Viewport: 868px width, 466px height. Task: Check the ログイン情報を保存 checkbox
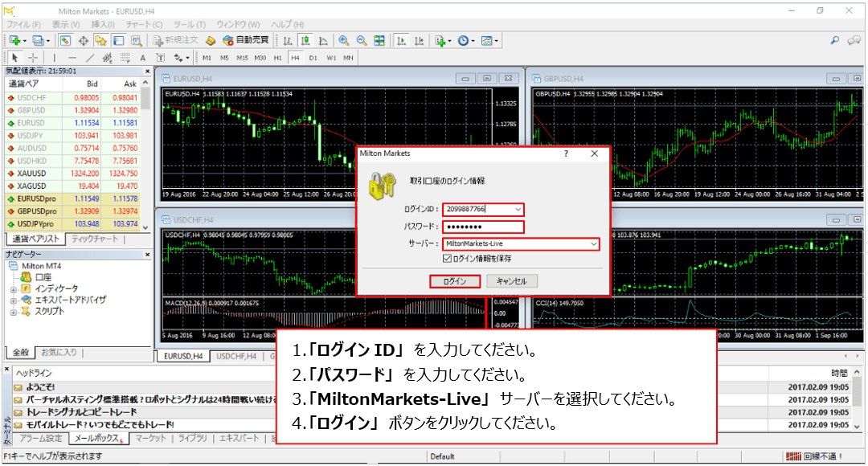click(x=447, y=259)
